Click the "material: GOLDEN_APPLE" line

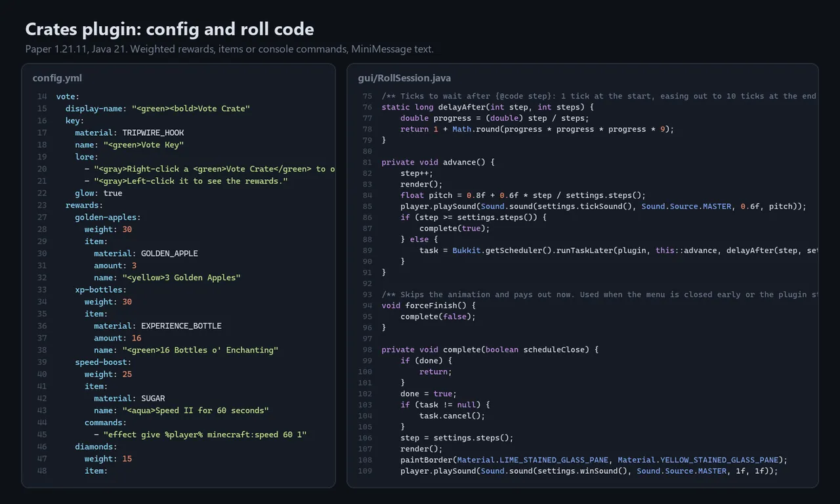146,253
